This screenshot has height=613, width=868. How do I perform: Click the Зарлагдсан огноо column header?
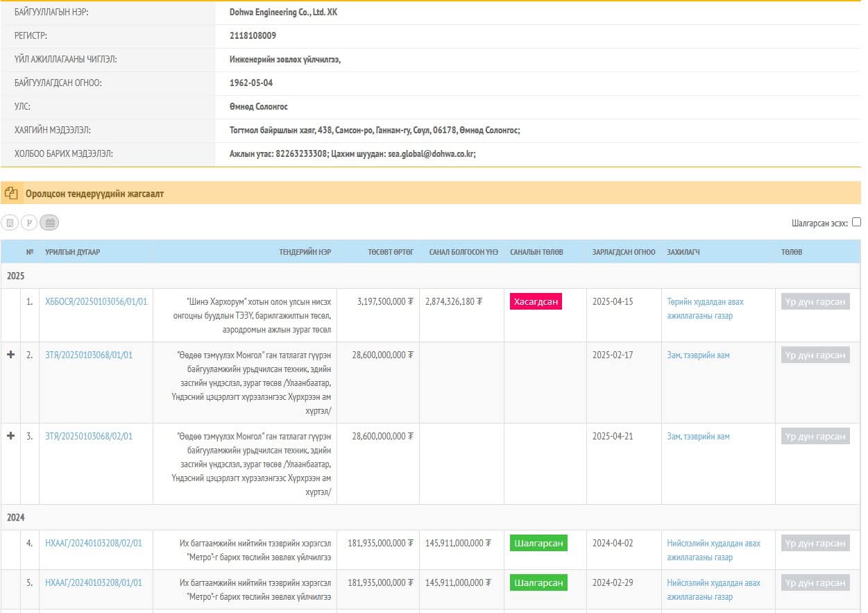click(623, 252)
